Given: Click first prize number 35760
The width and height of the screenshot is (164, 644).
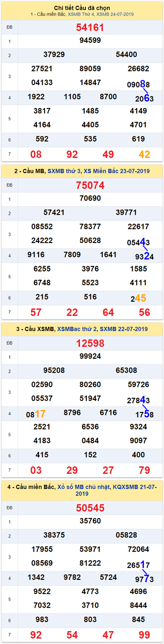Looking at the screenshot, I should (90, 521).
